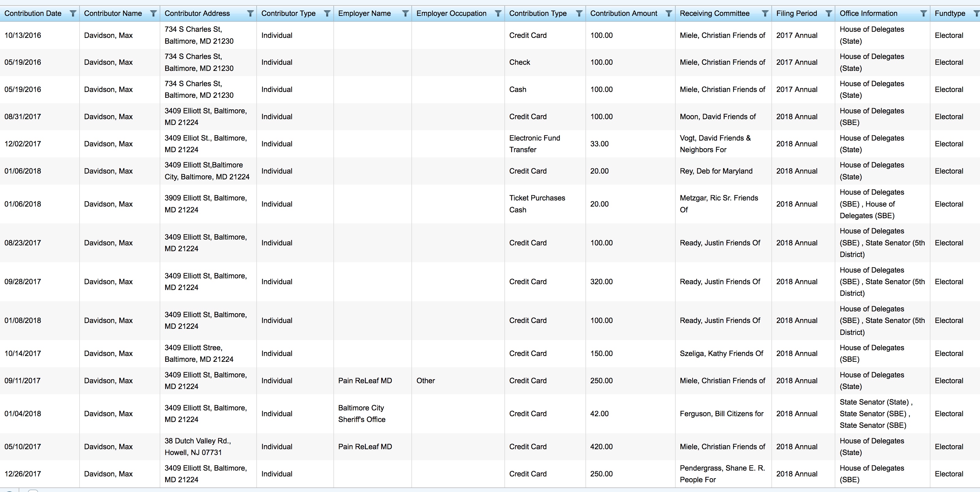The height and width of the screenshot is (492, 980).
Task: Click address 3409 Elliot St., Baltimore
Action: point(206,144)
